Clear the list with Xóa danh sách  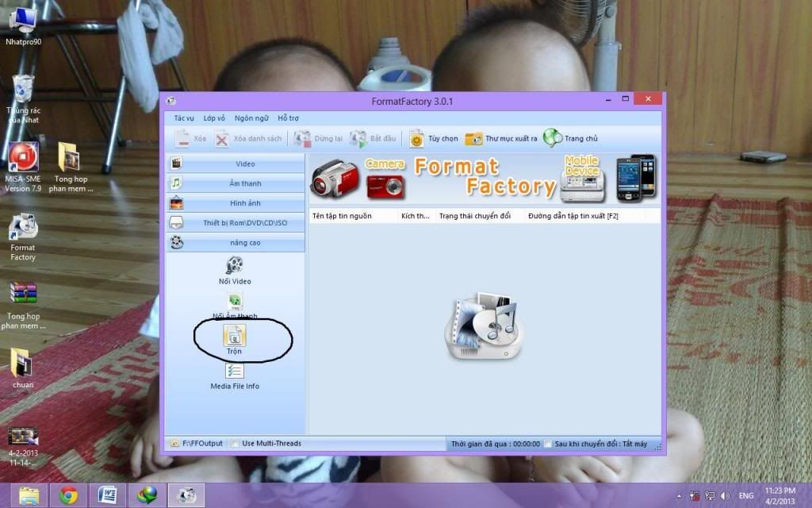click(248, 138)
